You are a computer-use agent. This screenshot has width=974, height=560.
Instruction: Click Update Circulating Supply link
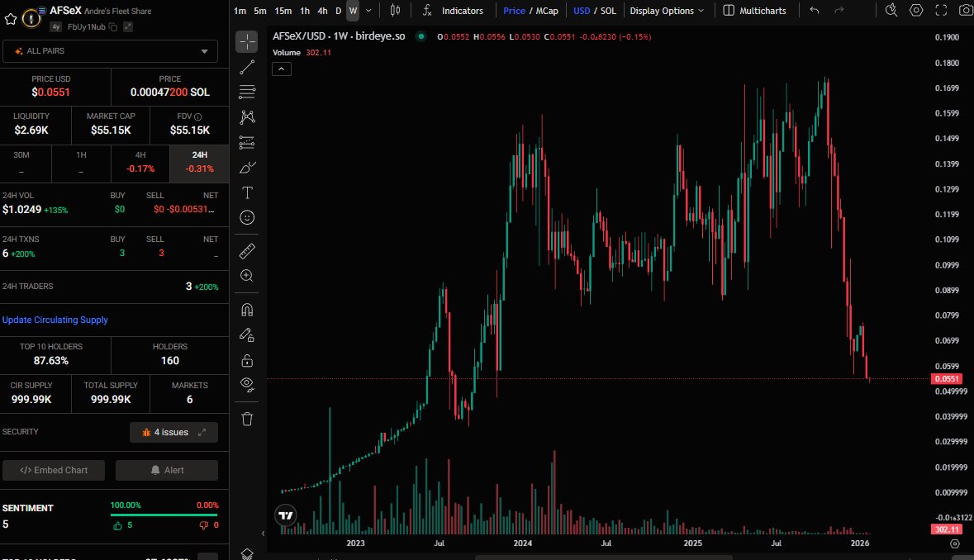click(x=55, y=320)
